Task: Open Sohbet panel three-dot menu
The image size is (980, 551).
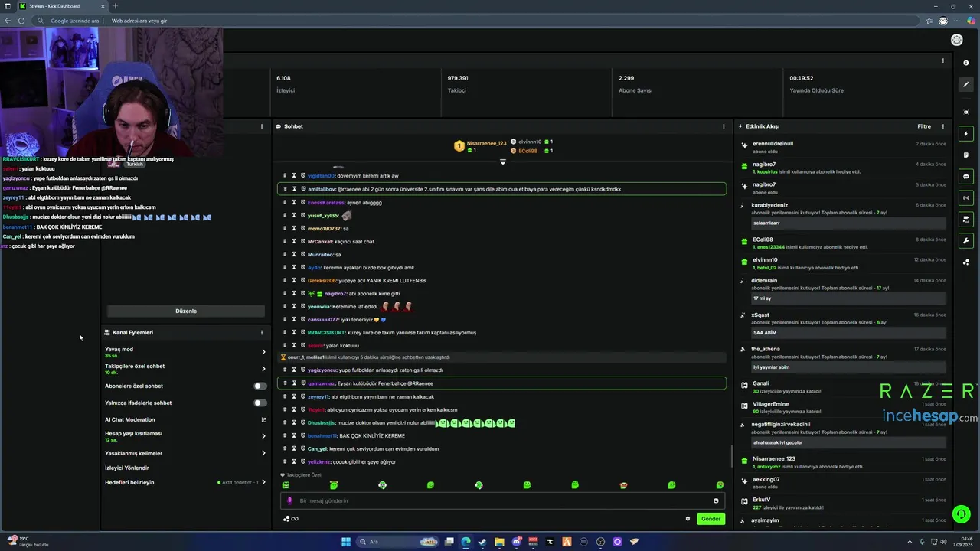Action: tap(724, 126)
